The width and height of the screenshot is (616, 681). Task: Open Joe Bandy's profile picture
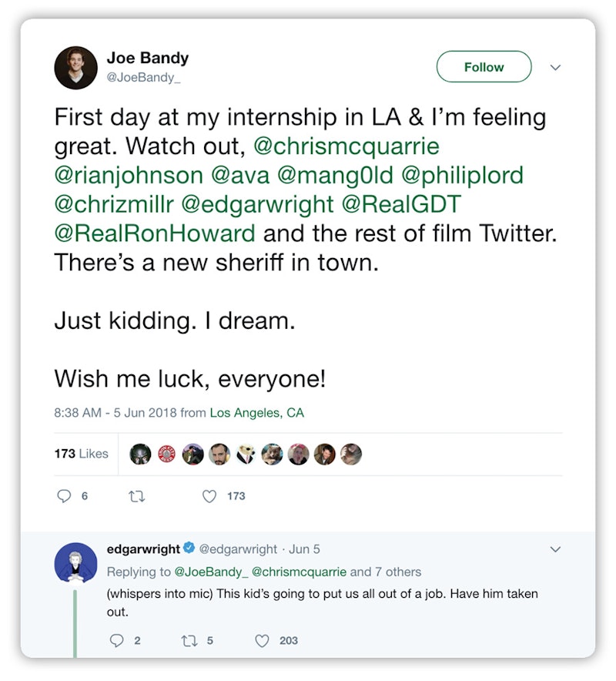(x=75, y=68)
